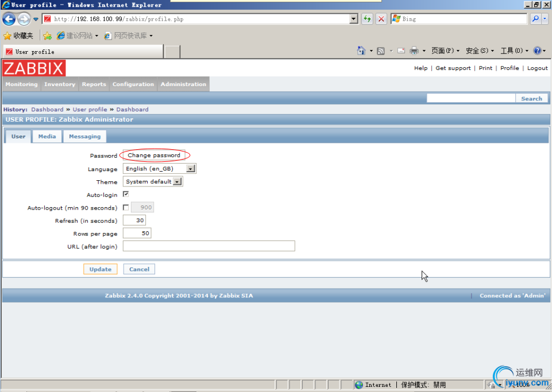The width and height of the screenshot is (552, 392).
Task: Switch to the Messaging tab
Action: 85,136
